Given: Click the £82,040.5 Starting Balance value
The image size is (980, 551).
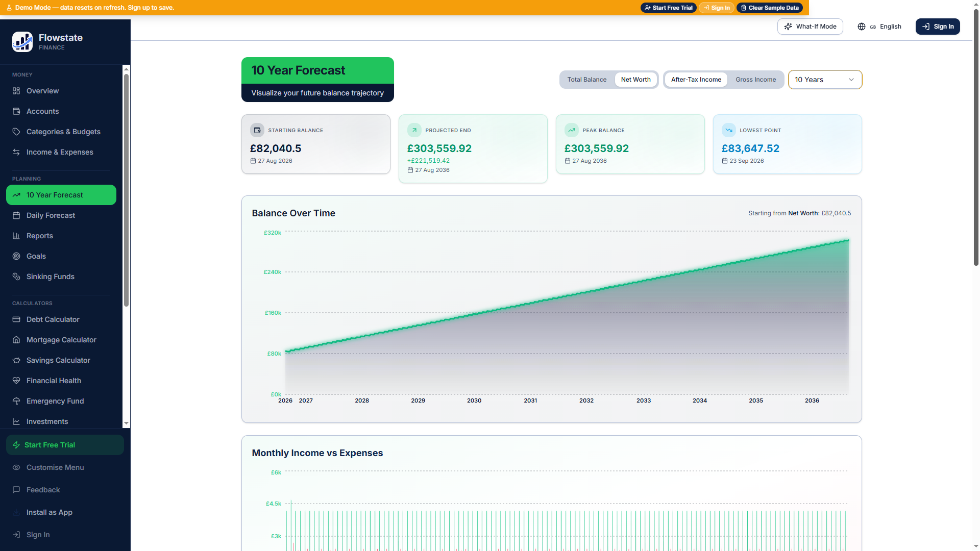Looking at the screenshot, I should click(x=276, y=148).
